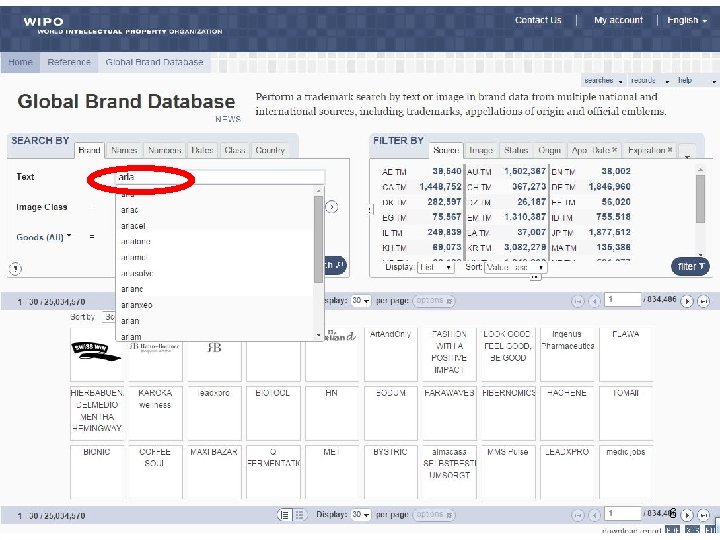Click Global Brand Database breadcrumb
720x540 pixels.
pyautogui.click(x=154, y=62)
